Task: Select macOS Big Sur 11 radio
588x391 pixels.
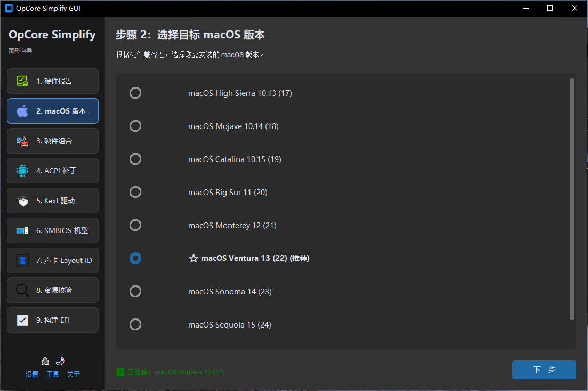Action: point(135,191)
